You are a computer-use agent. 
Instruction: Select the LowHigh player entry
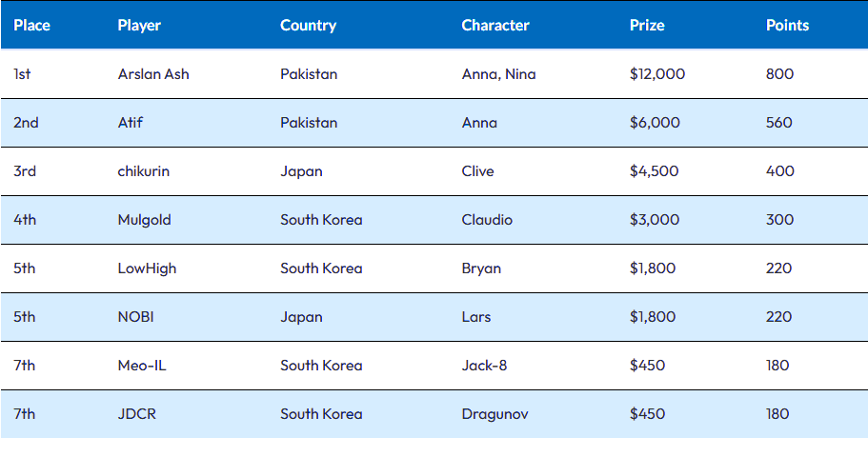pyautogui.click(x=147, y=268)
